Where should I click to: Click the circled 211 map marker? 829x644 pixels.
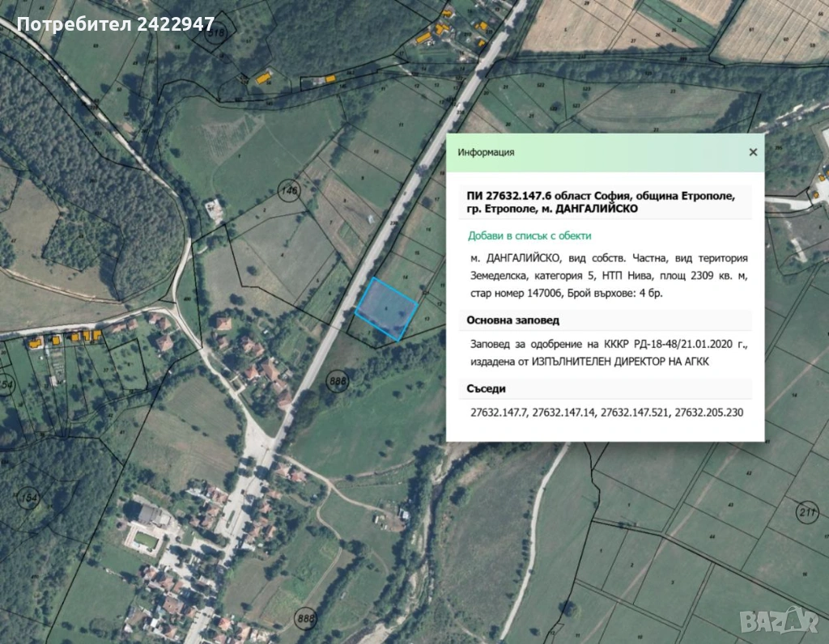pos(806,511)
